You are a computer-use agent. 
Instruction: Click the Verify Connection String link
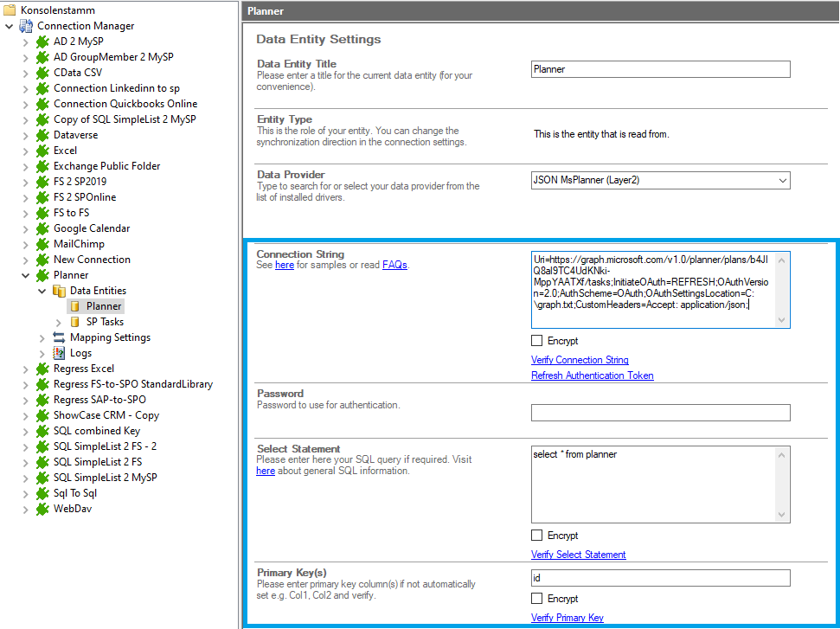(580, 360)
